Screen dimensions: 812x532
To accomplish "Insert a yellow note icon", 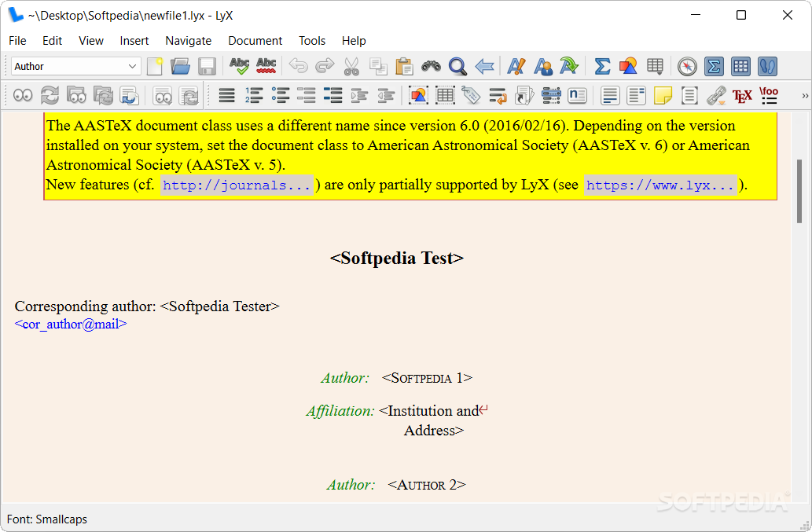I will click(x=663, y=96).
